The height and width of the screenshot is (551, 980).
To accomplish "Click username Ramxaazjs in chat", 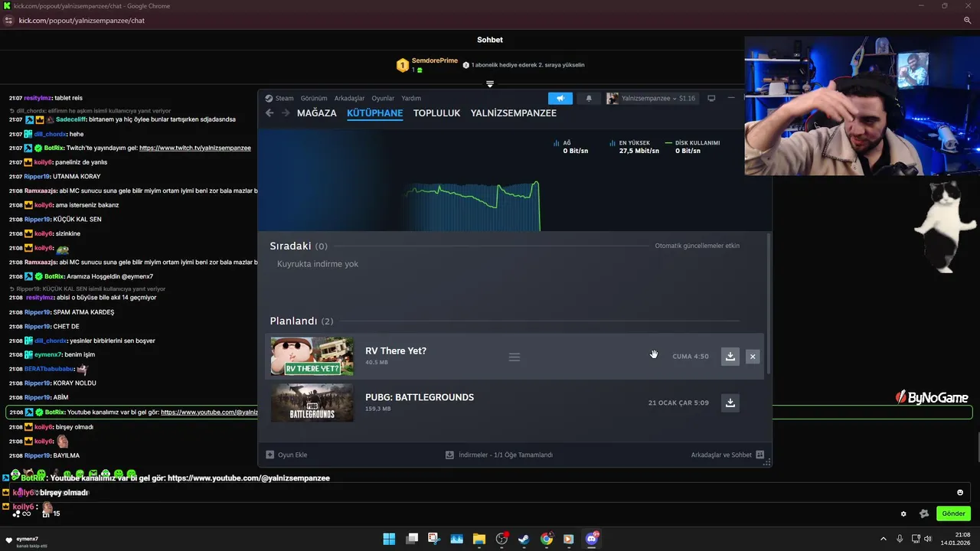I will (x=41, y=191).
